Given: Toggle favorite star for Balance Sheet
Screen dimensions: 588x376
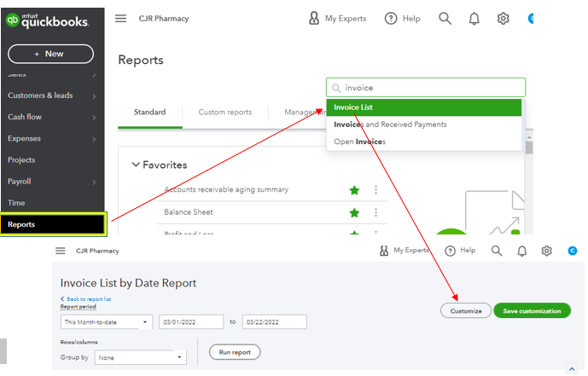Looking at the screenshot, I should (354, 213).
